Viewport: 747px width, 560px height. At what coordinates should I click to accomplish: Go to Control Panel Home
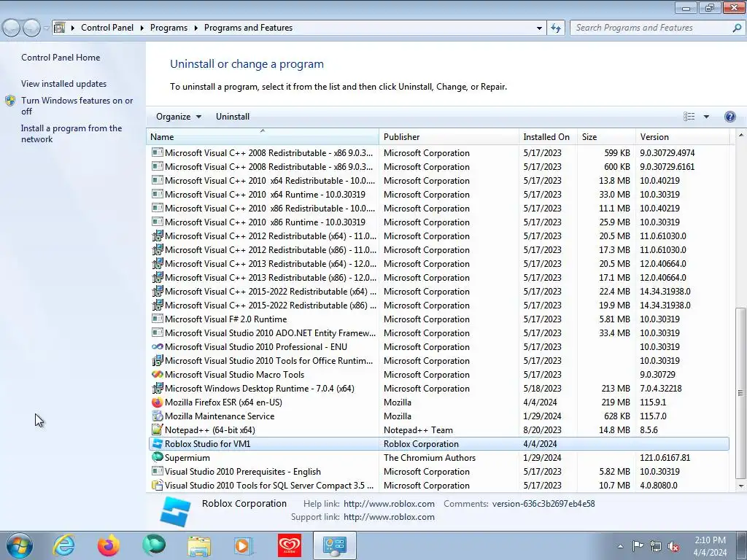coord(61,58)
